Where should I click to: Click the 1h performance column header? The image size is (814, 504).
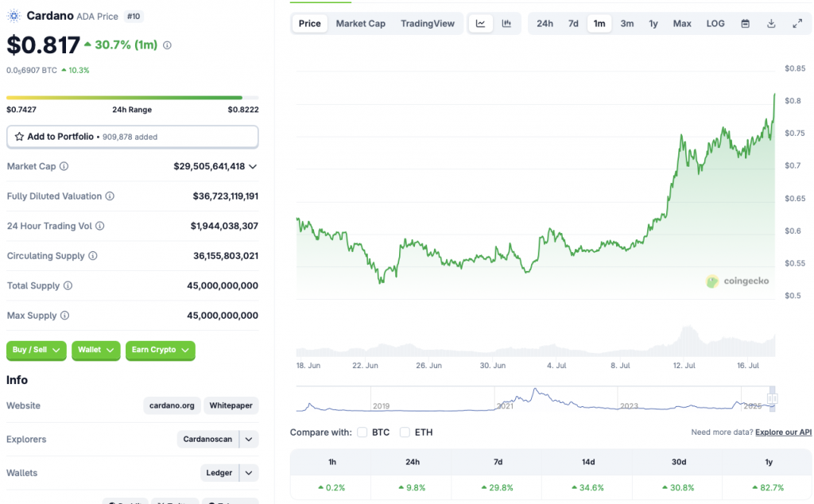tap(332, 461)
